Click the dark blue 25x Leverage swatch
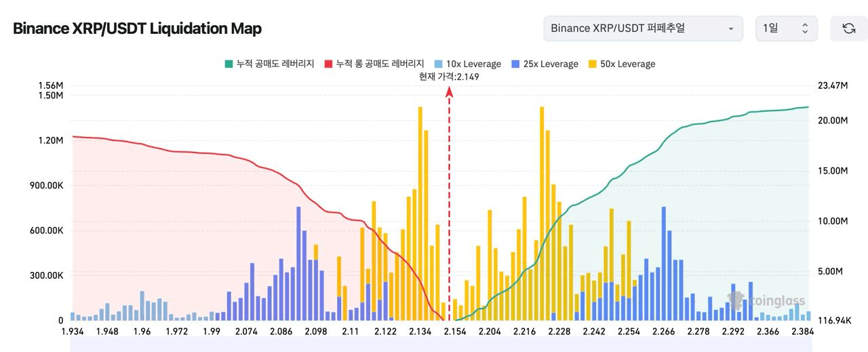 click(x=516, y=64)
